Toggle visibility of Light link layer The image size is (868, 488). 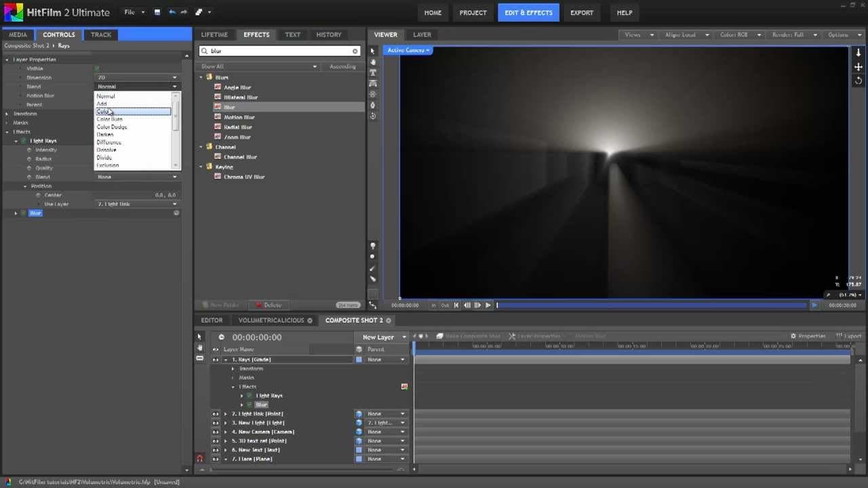click(x=216, y=413)
